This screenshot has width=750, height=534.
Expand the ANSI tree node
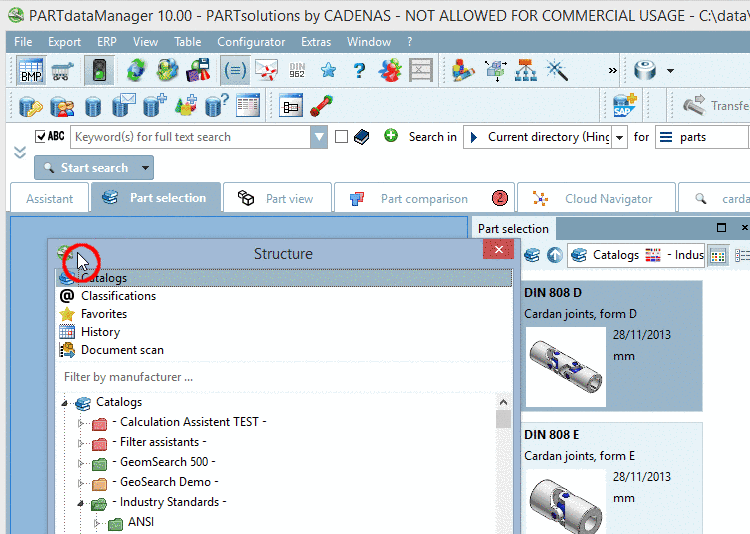coord(97,523)
